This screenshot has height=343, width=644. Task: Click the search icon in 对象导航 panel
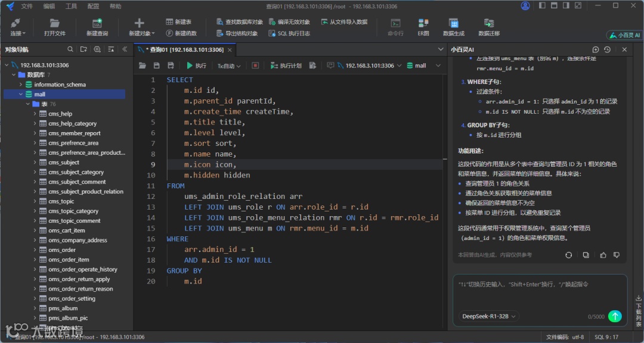(70, 49)
